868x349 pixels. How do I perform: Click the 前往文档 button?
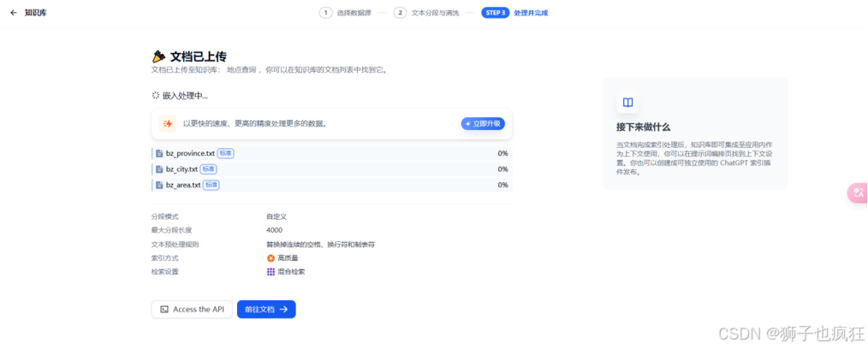(x=266, y=309)
